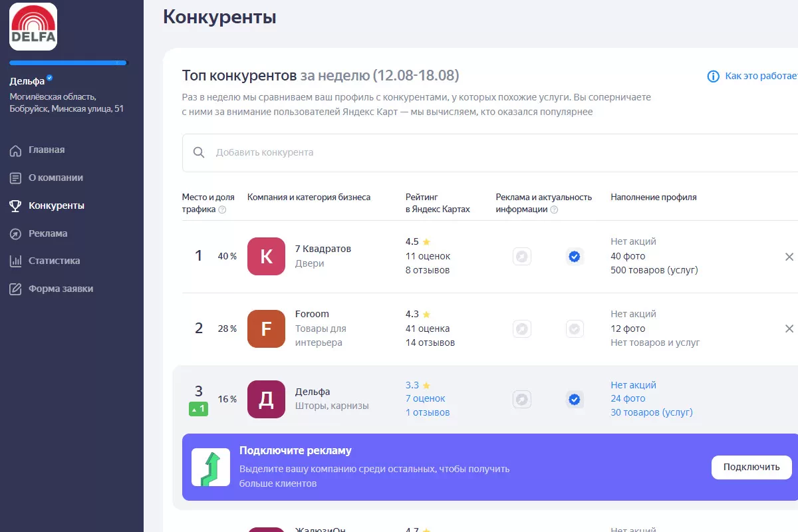The image size is (798, 532).
Task: Click the ad status icon for Foroom
Action: 522,329
